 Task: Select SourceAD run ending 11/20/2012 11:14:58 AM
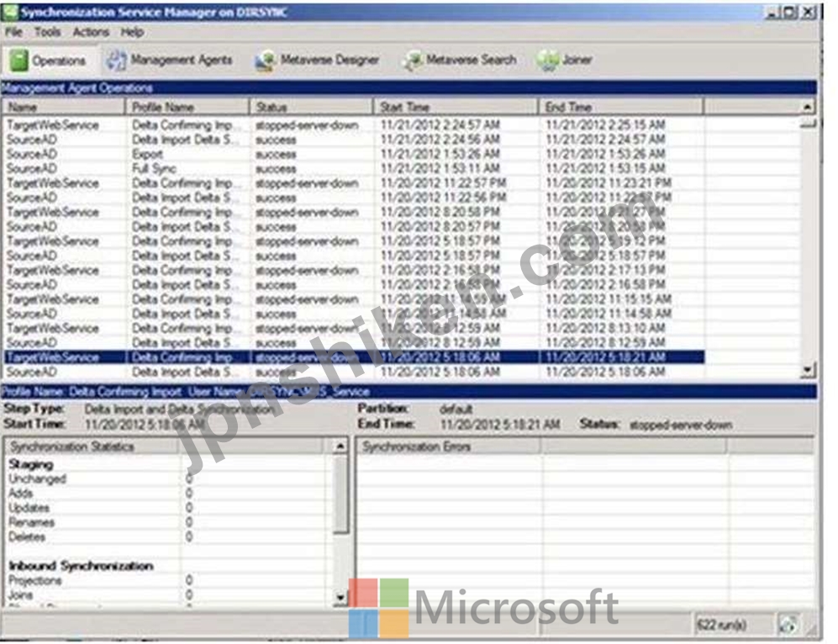[x=354, y=314]
